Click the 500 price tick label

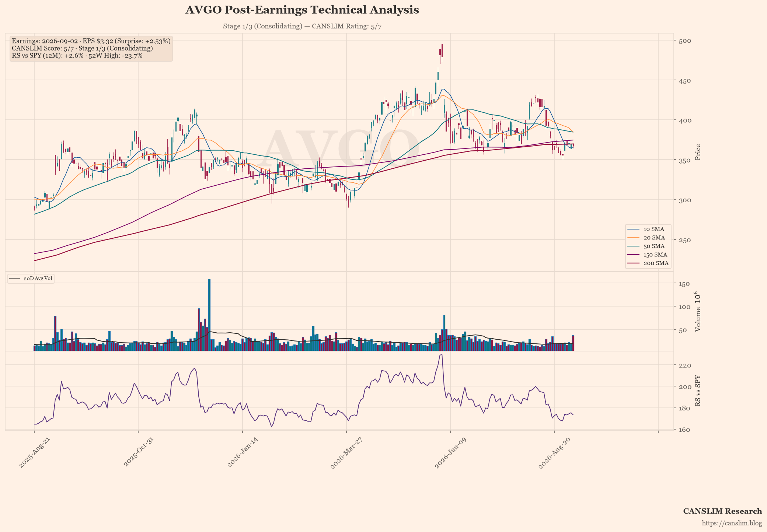[684, 41]
